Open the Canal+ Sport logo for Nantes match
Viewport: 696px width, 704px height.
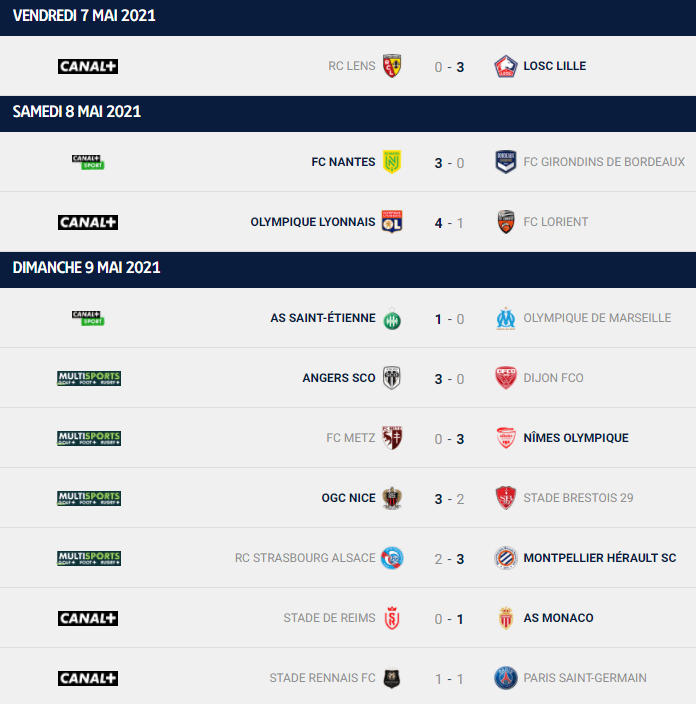tap(88, 162)
